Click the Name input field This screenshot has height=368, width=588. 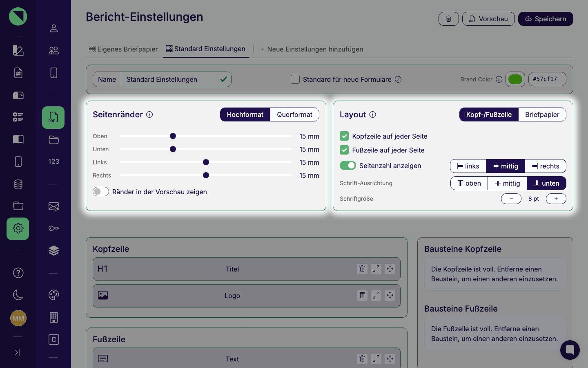pyautogui.click(x=176, y=79)
